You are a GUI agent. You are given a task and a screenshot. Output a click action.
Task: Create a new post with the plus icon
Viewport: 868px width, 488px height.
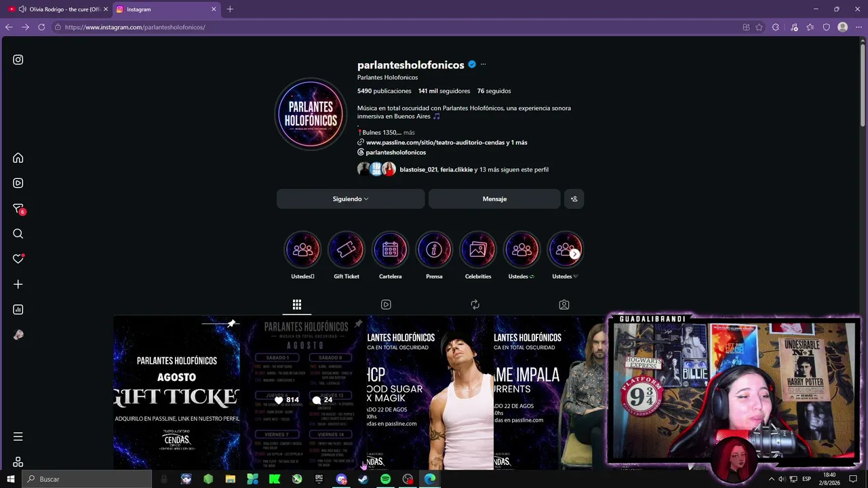pos(18,285)
